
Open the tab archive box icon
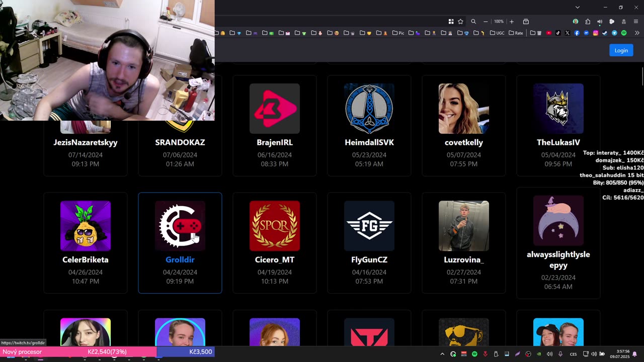526,22
